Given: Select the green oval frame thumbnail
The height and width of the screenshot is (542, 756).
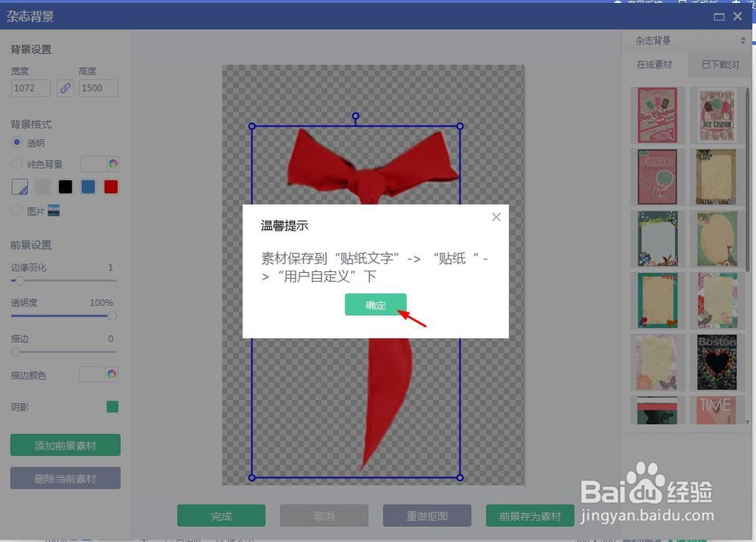Looking at the screenshot, I should coord(717,239).
